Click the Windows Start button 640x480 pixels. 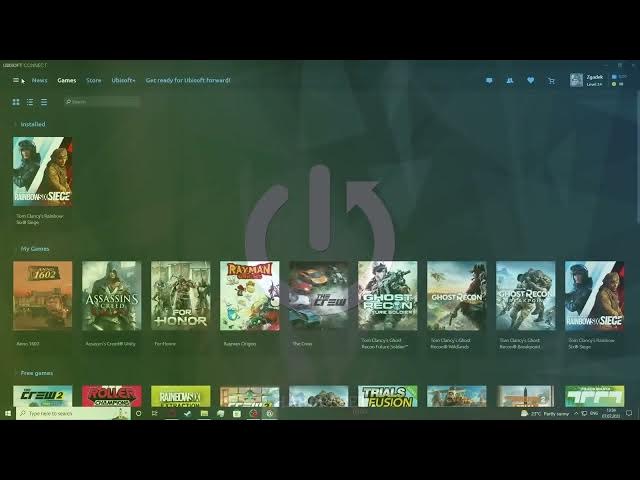[x=8, y=413]
